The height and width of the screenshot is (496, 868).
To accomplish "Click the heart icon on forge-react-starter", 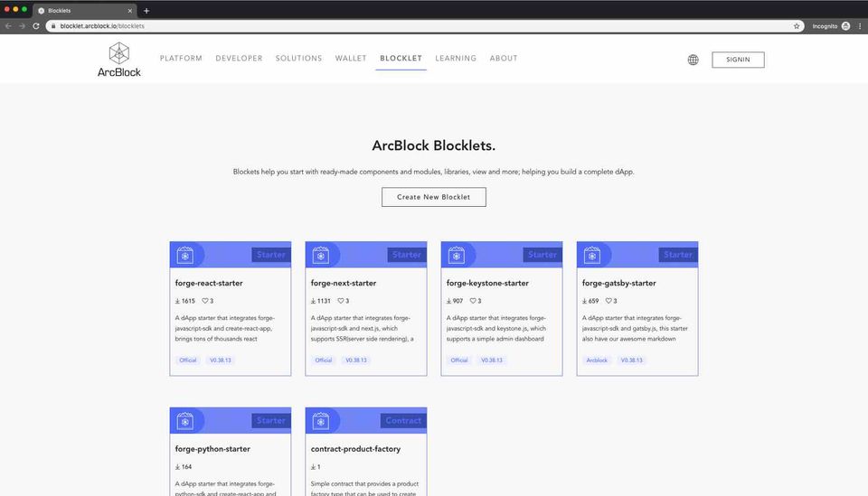I will (205, 301).
